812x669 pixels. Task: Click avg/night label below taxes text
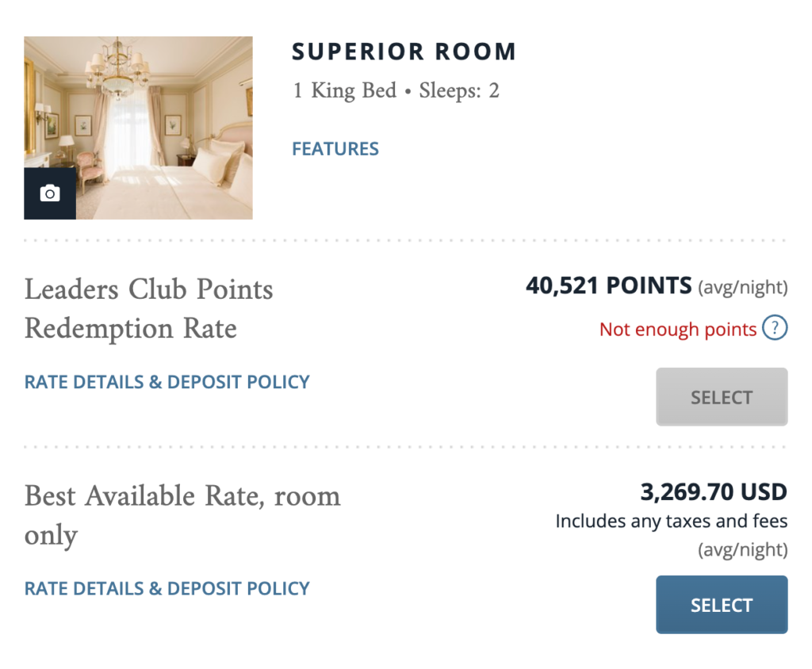pyautogui.click(x=742, y=549)
